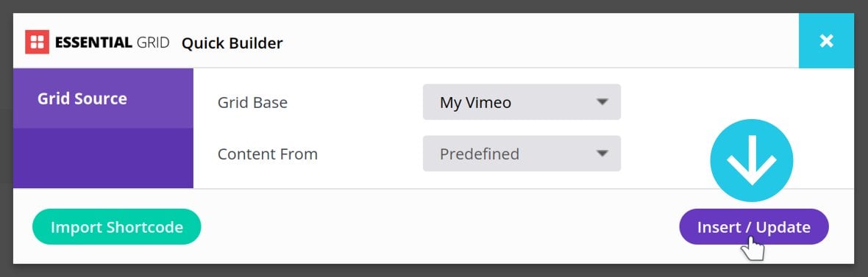The width and height of the screenshot is (868, 277).
Task: Click the Quick Builder title text
Action: coord(232,43)
